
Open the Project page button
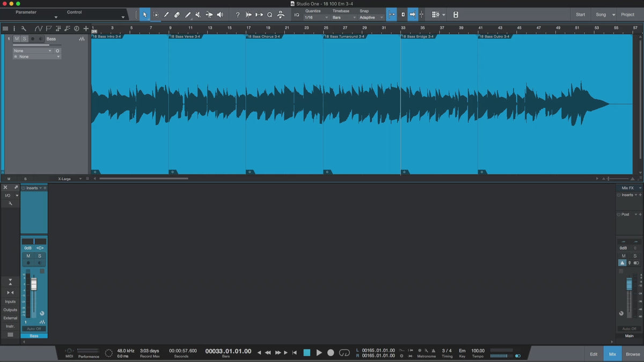(x=627, y=14)
